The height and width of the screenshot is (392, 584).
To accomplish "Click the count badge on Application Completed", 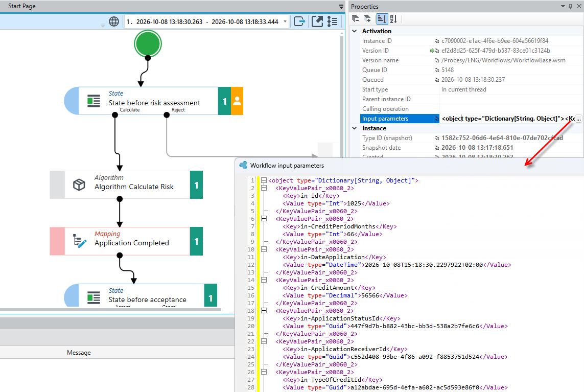I will click(196, 241).
